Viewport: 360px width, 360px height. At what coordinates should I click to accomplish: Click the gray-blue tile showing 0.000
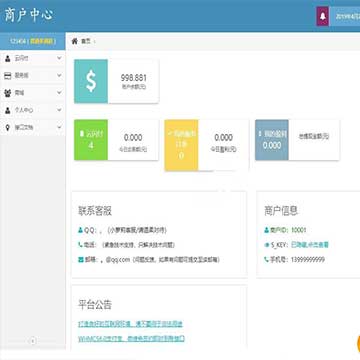point(272,140)
